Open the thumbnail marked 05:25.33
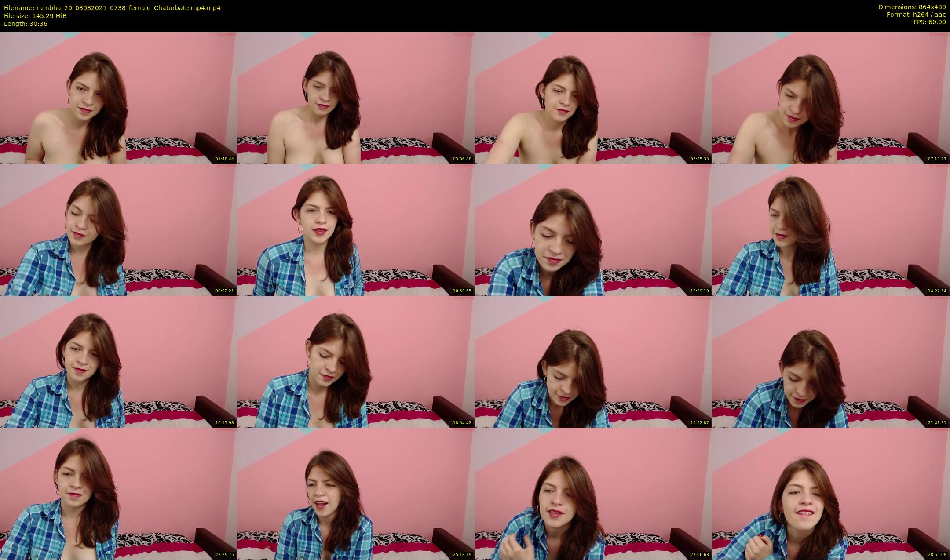 tap(594, 98)
